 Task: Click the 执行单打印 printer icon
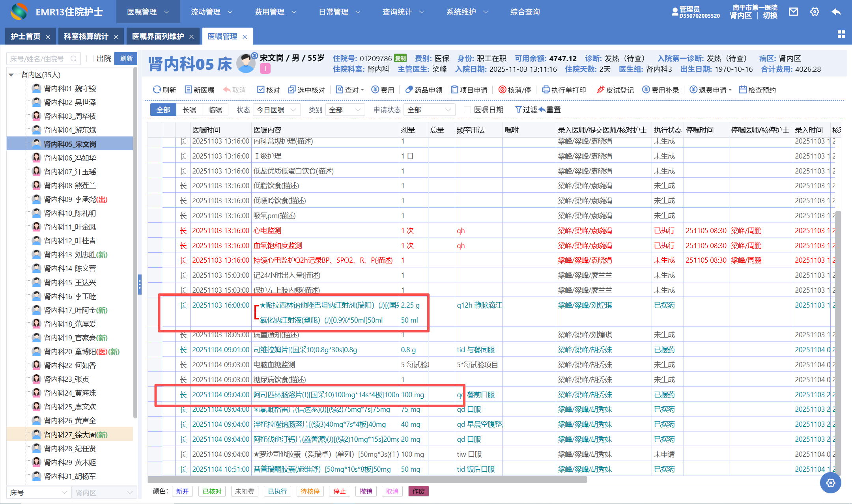pos(546,90)
